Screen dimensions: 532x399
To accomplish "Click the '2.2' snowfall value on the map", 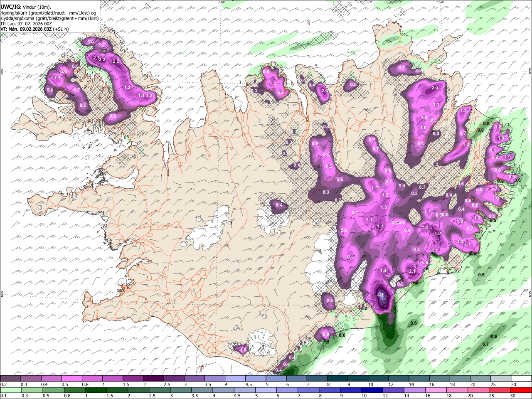I will (x=102, y=60).
